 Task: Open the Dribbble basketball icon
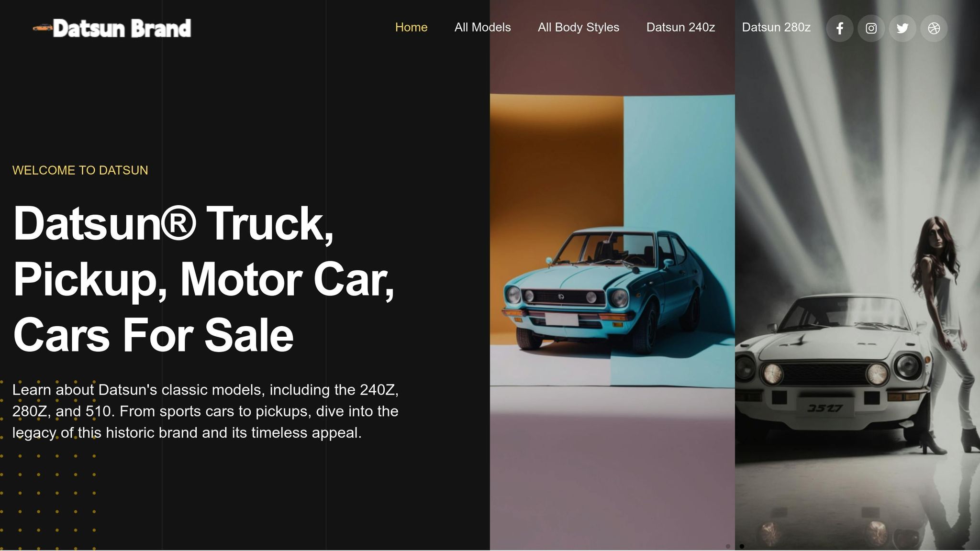[934, 28]
